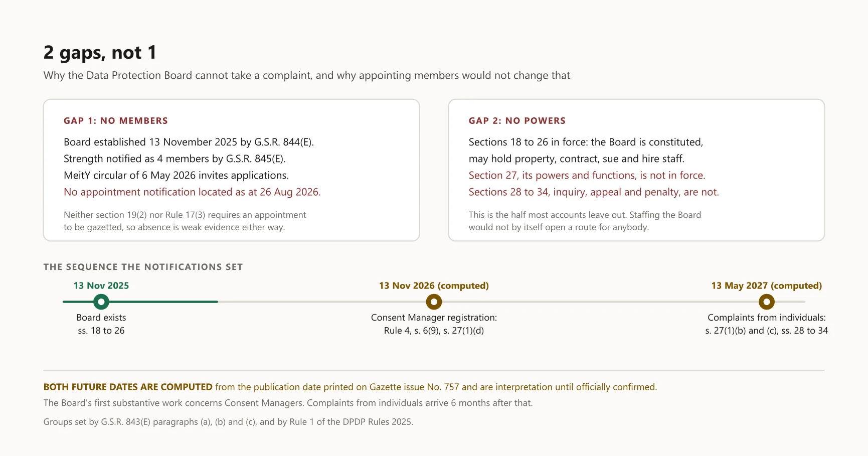Image resolution: width=868 pixels, height=456 pixels.
Task: Click the 'Complaints from individuals:' caption
Action: click(x=766, y=318)
